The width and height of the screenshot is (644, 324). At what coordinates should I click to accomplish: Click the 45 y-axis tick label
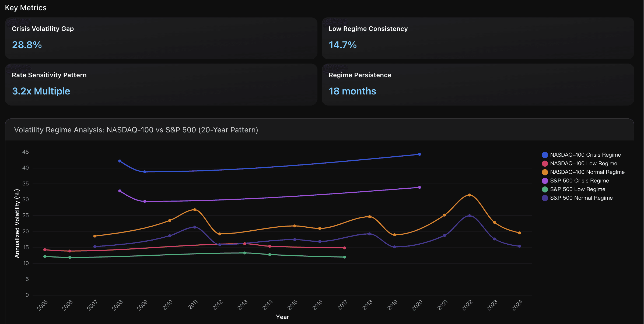26,152
